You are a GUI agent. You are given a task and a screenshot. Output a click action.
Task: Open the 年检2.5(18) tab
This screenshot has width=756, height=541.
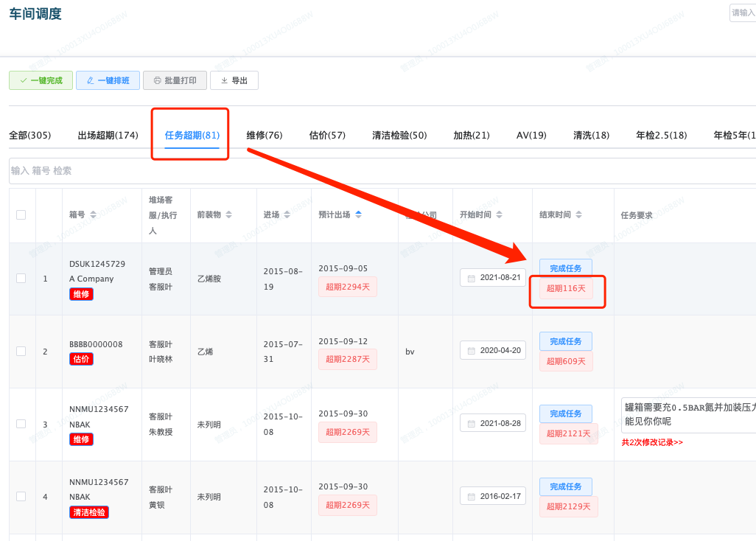coord(662,135)
